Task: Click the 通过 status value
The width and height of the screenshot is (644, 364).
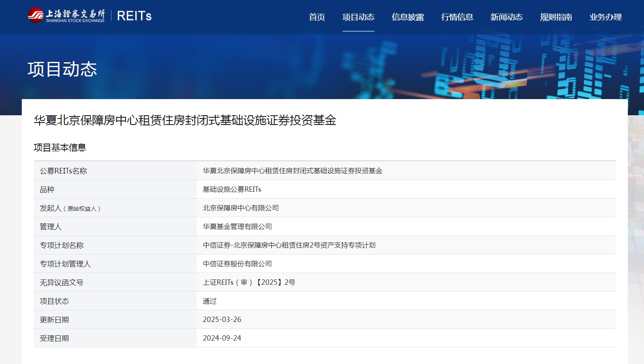Action: tap(210, 301)
